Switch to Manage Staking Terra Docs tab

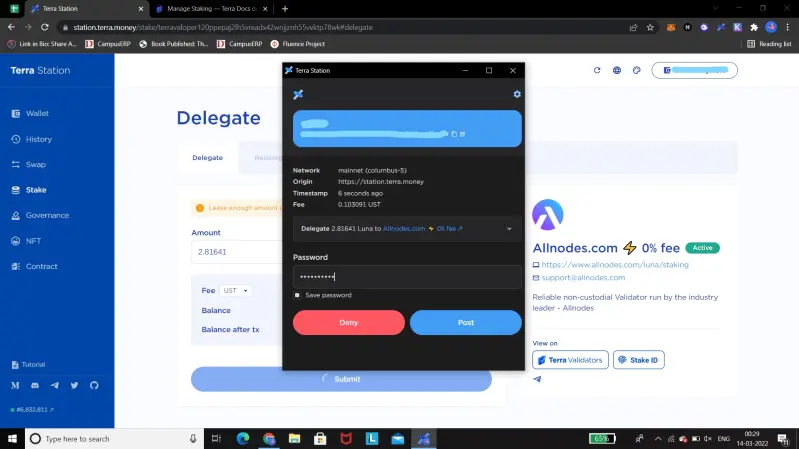pyautogui.click(x=211, y=9)
